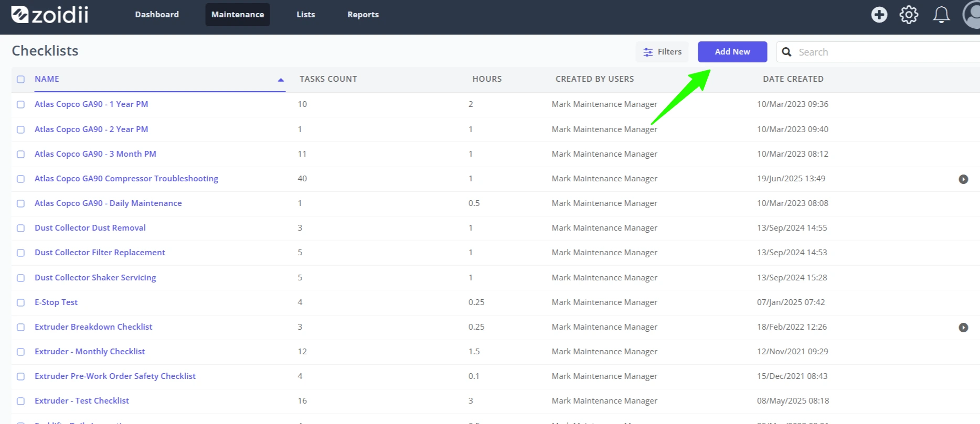The width and height of the screenshot is (980, 424).
Task: Open the plus quick-add icon in header
Action: click(x=879, y=15)
